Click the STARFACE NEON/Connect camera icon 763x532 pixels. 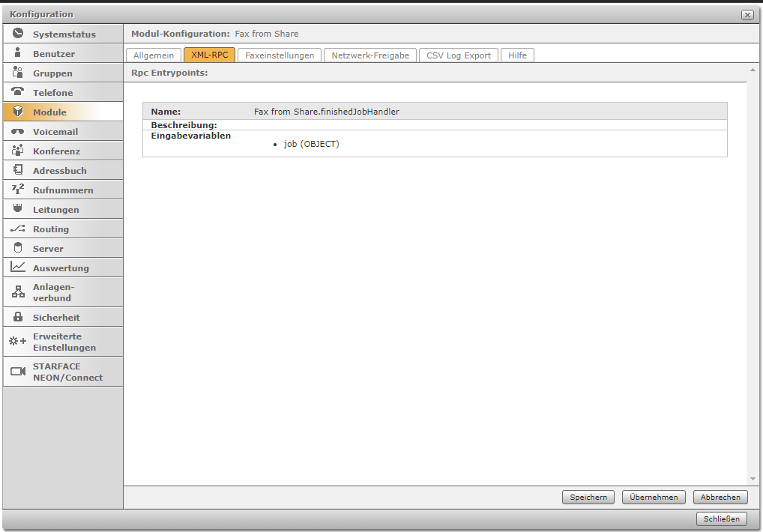coord(18,372)
